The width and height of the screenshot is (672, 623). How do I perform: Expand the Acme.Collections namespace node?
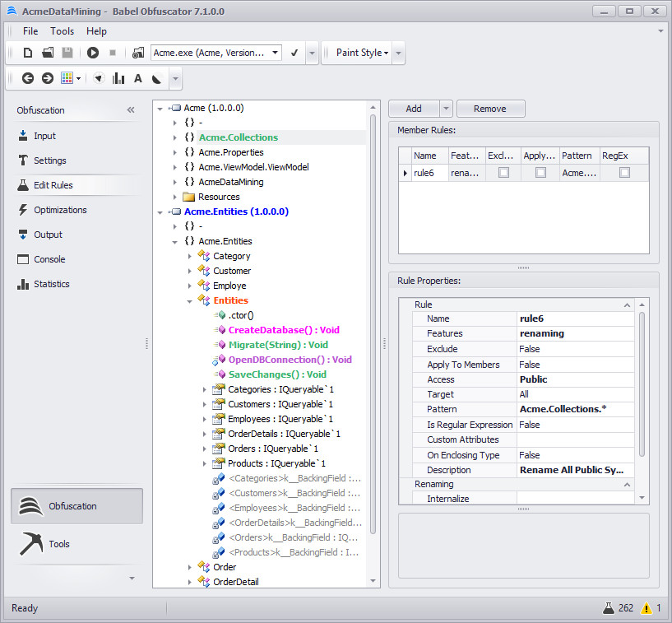175,137
